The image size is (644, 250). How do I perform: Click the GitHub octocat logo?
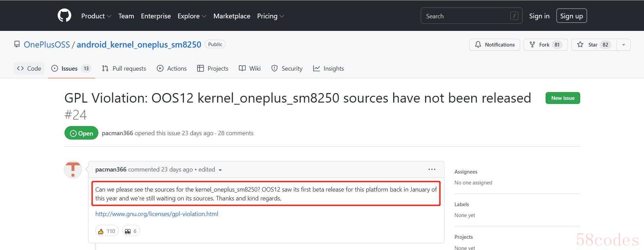[64, 16]
